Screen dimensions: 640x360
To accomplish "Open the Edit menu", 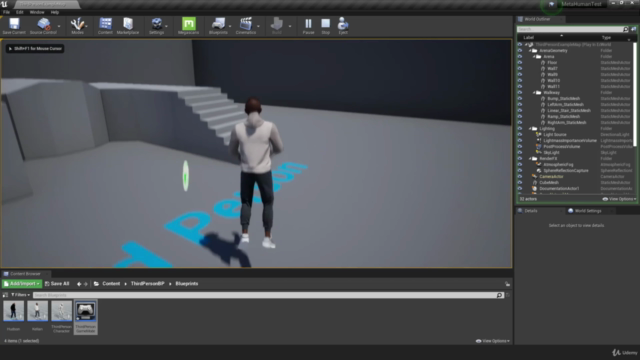I will click(20, 12).
